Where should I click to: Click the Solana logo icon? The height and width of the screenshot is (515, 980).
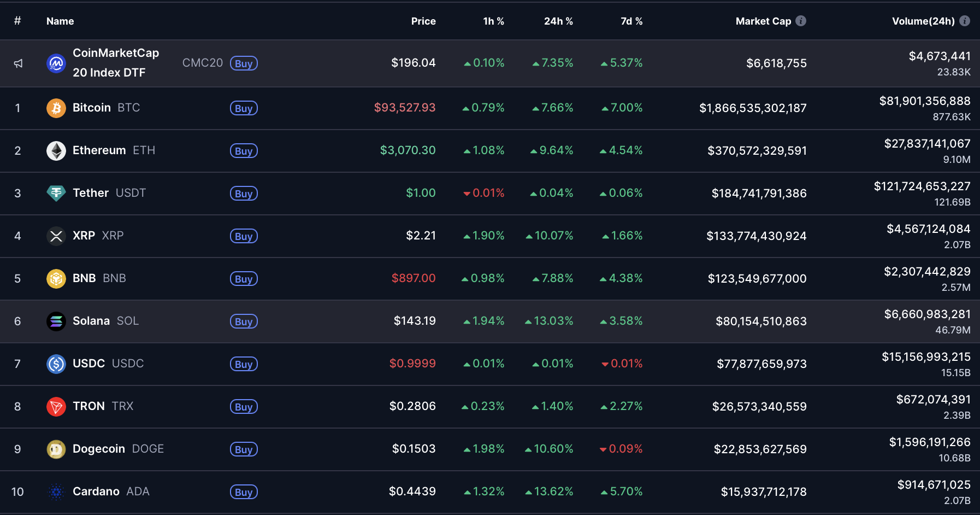point(56,321)
